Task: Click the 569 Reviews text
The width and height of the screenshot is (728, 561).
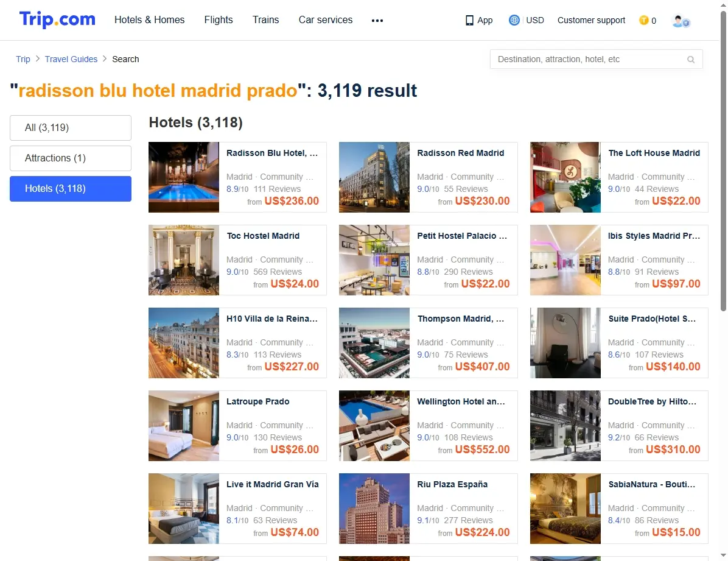Action: pyautogui.click(x=278, y=272)
